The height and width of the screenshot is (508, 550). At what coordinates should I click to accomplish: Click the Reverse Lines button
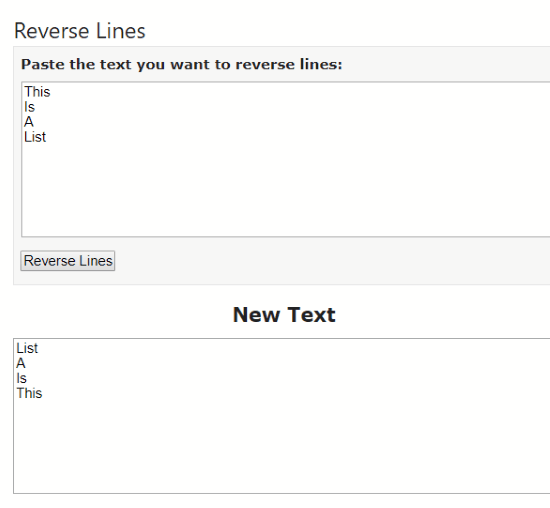click(x=68, y=261)
